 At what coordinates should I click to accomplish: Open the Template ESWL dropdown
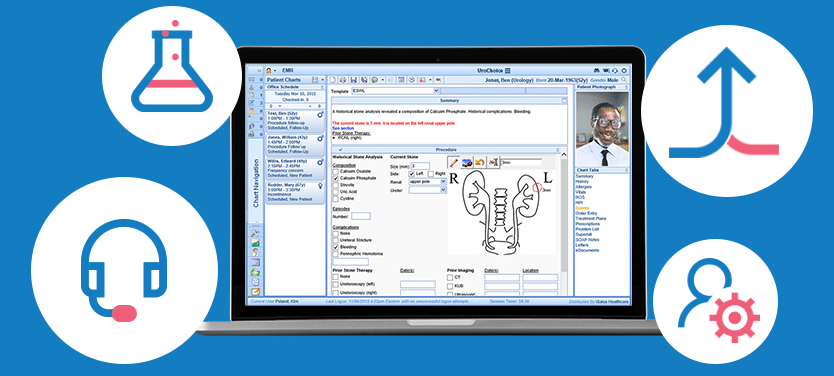(436, 90)
